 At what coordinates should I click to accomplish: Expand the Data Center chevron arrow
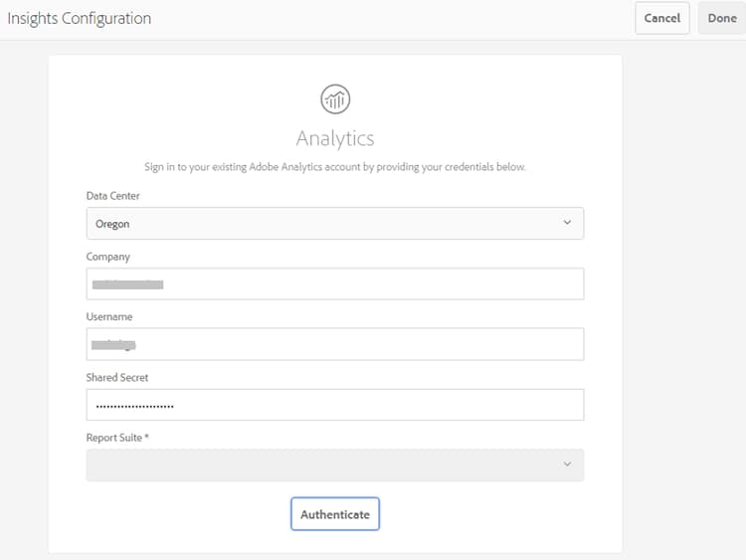567,222
